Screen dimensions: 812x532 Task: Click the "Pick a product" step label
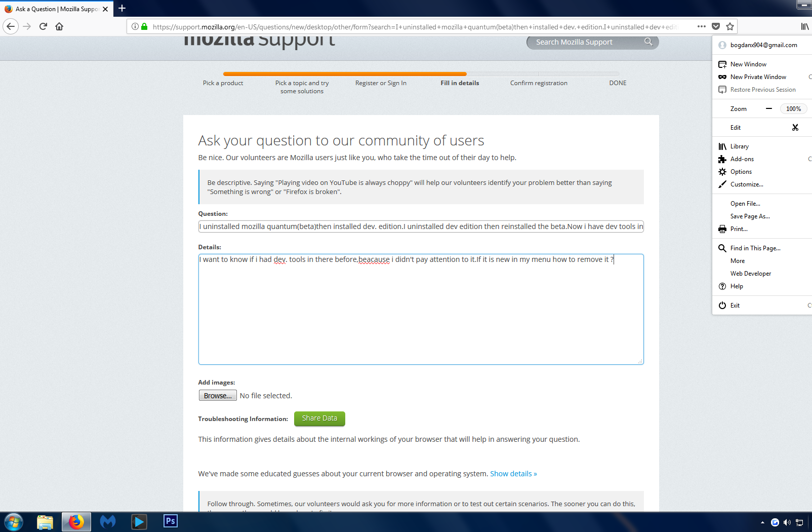223,83
